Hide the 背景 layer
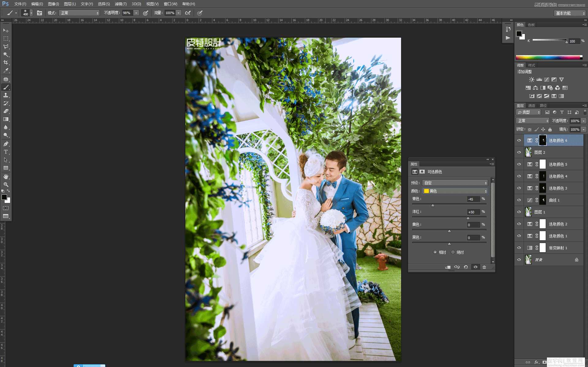588x367 pixels. pyautogui.click(x=519, y=260)
